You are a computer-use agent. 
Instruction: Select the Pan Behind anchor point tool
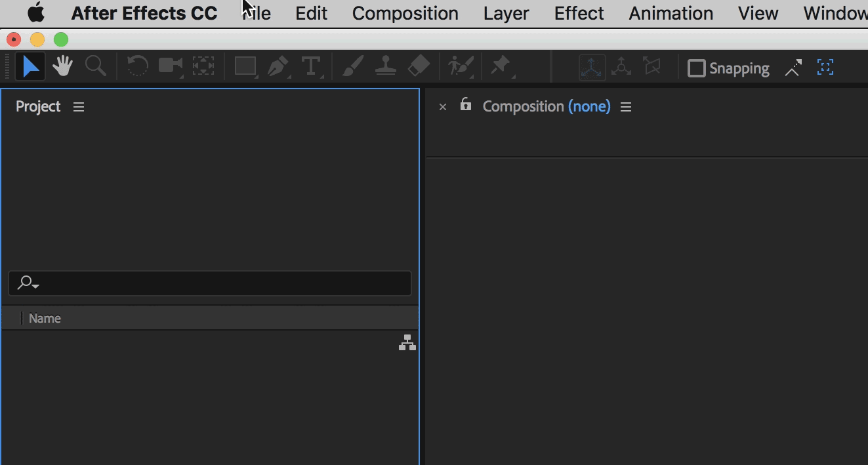pos(203,67)
